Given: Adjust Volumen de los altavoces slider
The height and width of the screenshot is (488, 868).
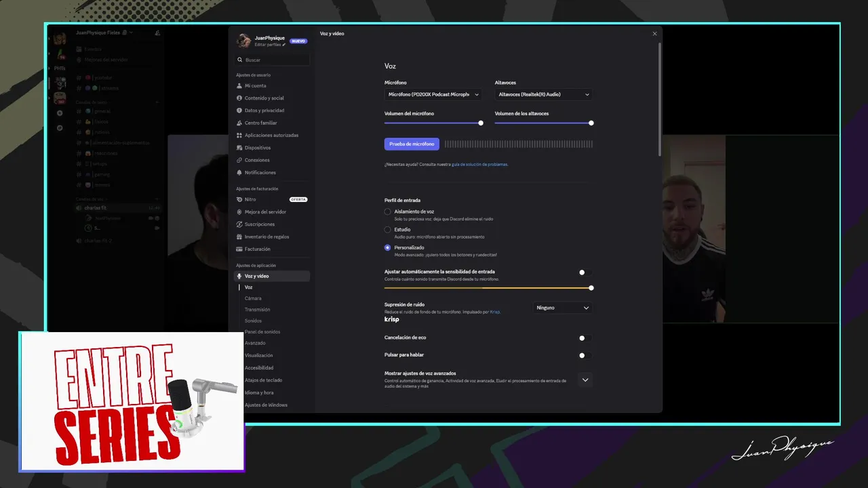Looking at the screenshot, I should (543, 123).
